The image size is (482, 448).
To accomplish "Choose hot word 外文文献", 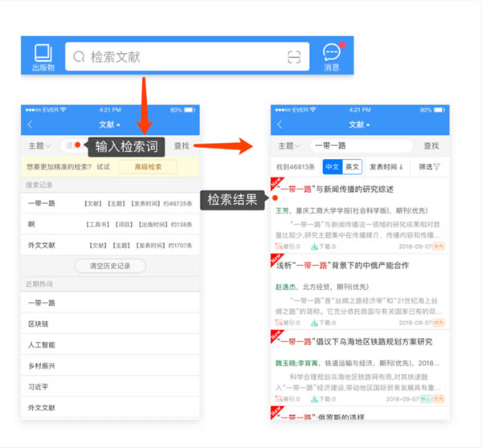I will pyautogui.click(x=110, y=407).
